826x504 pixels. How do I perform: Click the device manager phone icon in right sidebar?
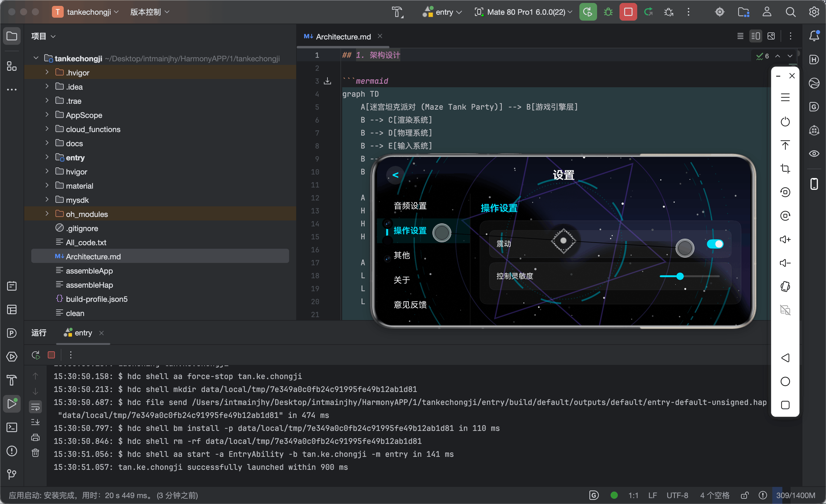coord(814,184)
